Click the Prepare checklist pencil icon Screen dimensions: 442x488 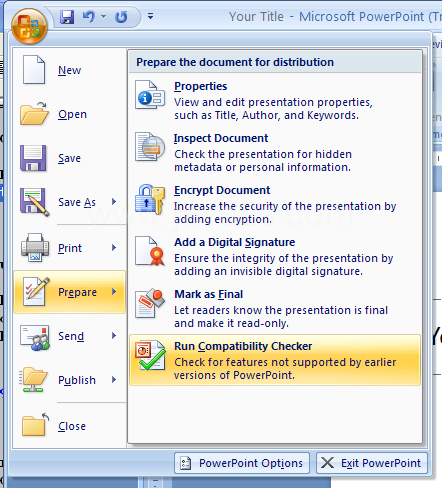36,291
